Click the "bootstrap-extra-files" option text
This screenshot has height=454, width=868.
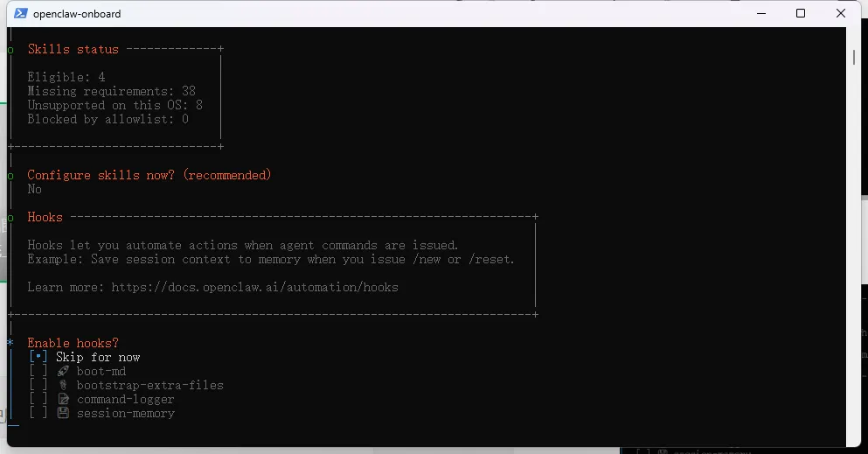point(150,385)
